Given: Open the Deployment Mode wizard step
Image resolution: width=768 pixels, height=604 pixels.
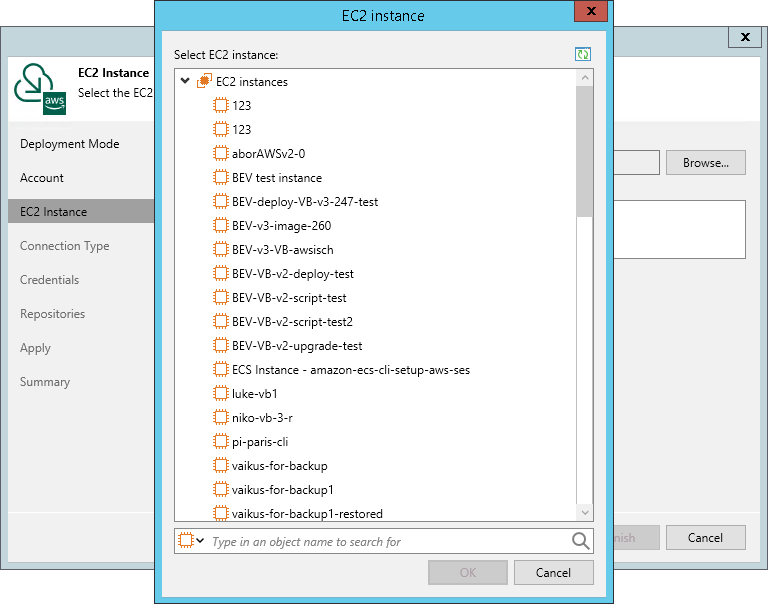Looking at the screenshot, I should (70, 144).
